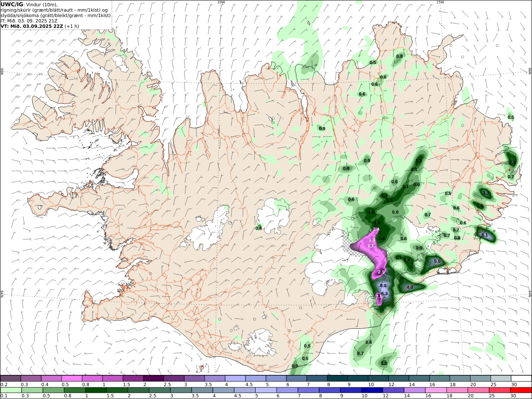
Task: Click the white swatch after snow legend 30
Action: (521, 378)
